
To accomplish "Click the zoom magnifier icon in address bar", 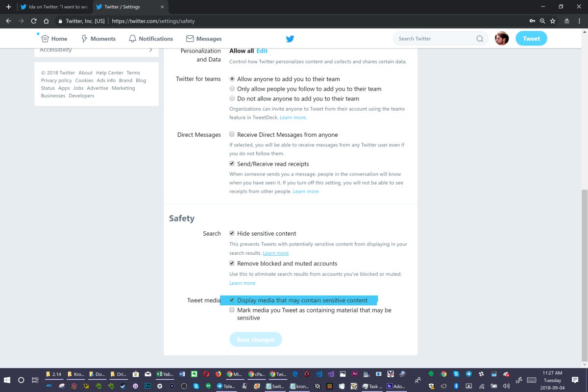I will pyautogui.click(x=542, y=21).
